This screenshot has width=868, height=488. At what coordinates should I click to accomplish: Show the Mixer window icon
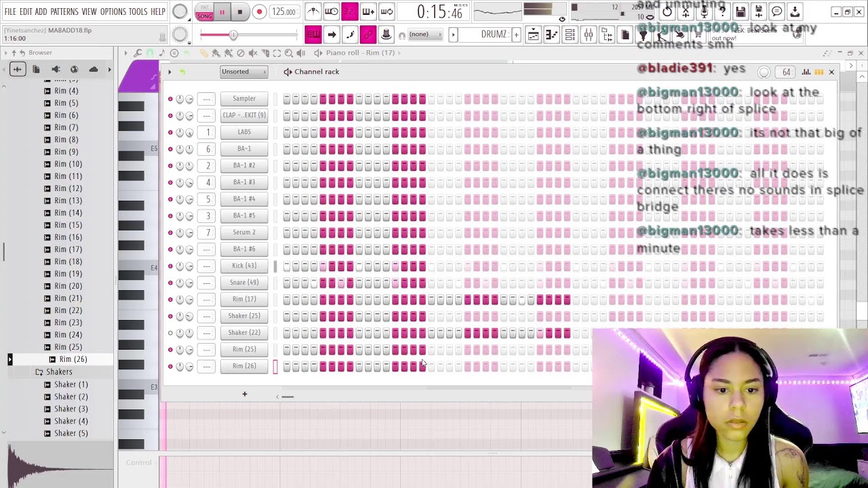pos(589,35)
